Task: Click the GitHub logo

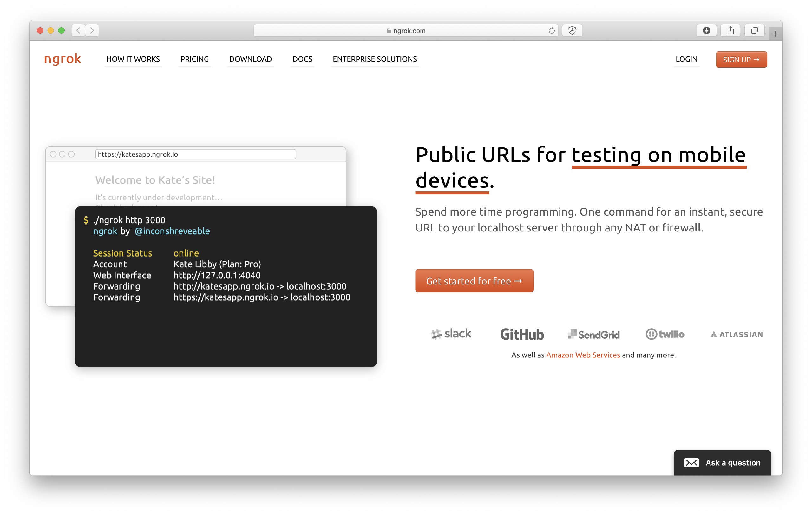Action: tap(522, 334)
